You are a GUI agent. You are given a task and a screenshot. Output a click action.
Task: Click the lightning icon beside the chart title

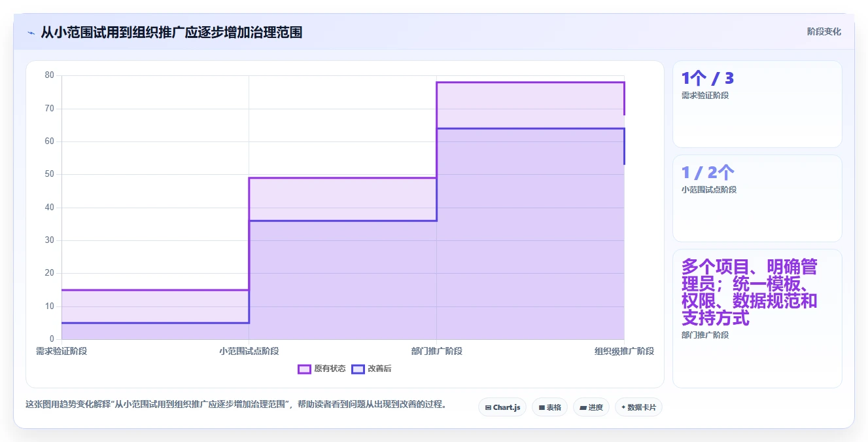31,33
